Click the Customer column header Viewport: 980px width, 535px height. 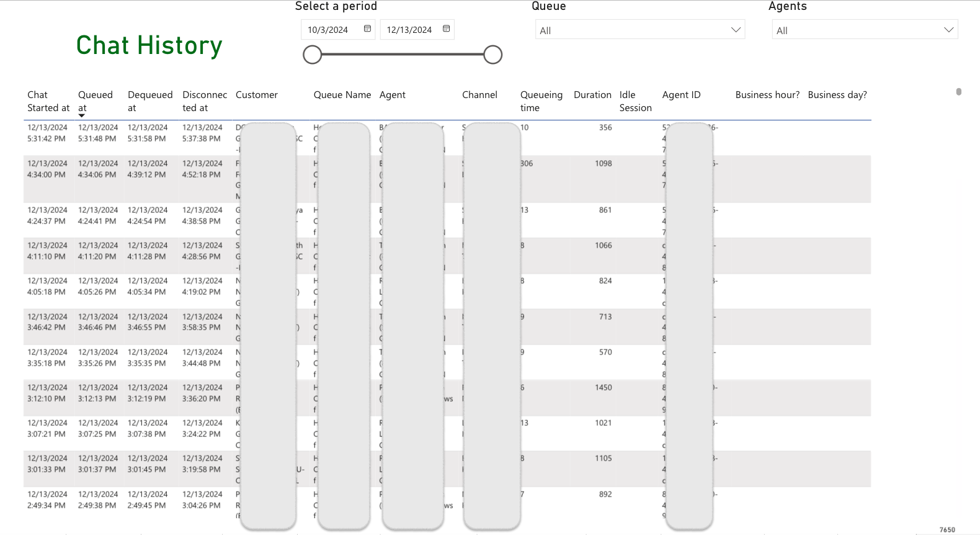pos(257,95)
